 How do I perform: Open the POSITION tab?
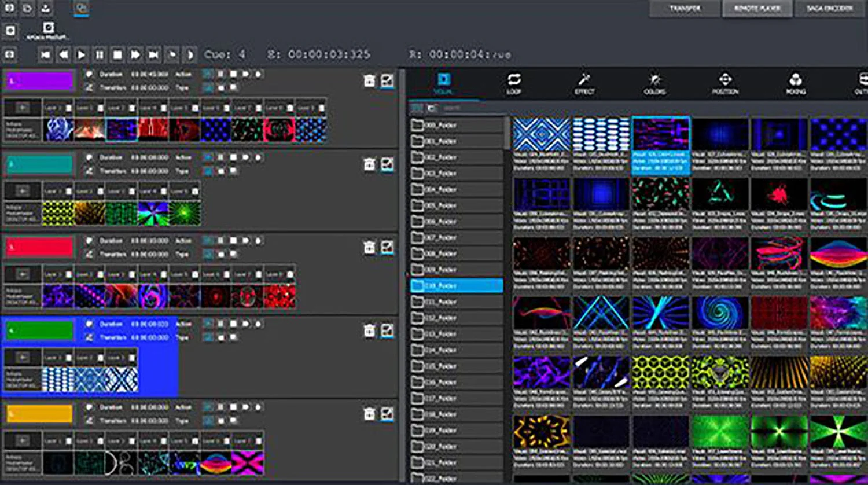[x=725, y=84]
